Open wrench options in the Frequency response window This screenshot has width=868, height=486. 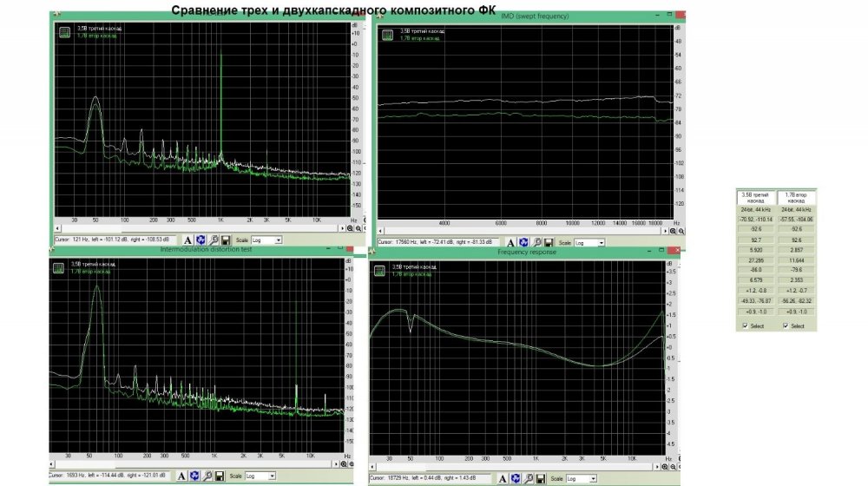528,478
